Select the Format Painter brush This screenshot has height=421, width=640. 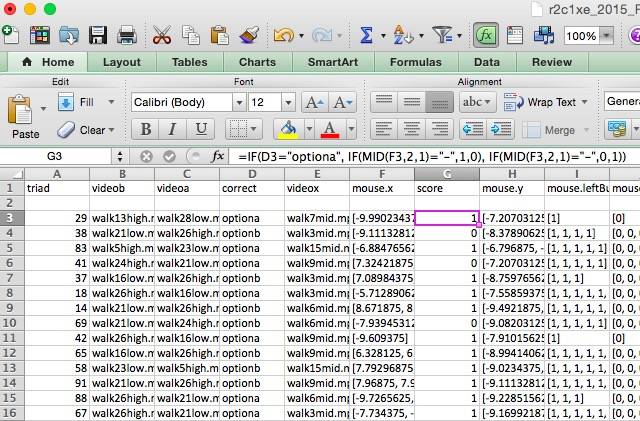pos(249,35)
